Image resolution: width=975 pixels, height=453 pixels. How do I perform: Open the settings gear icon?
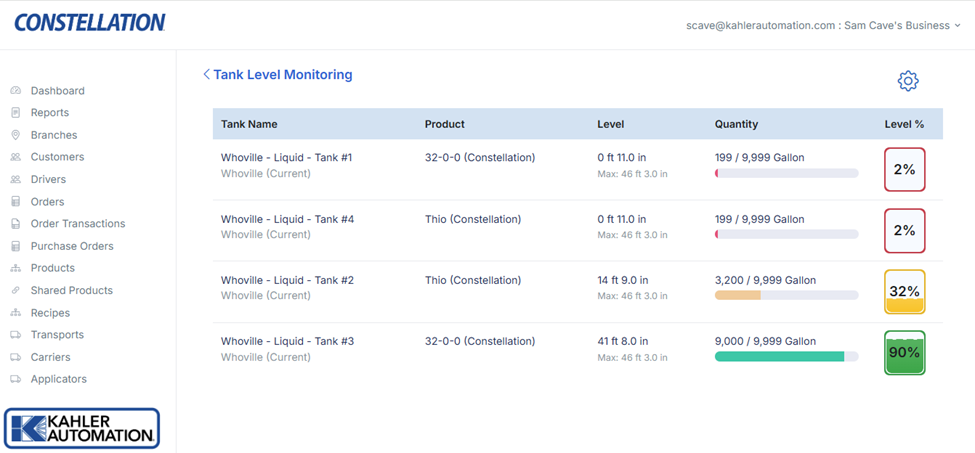click(907, 81)
